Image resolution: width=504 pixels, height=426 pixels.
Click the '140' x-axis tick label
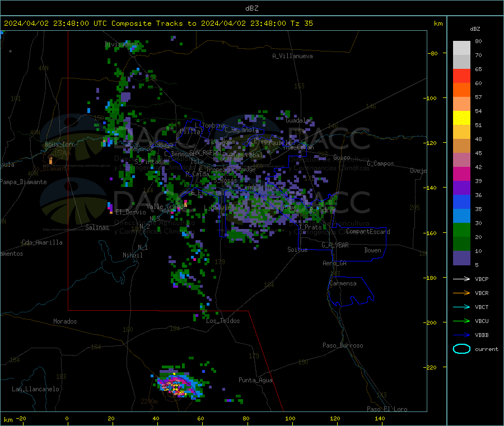380,418
